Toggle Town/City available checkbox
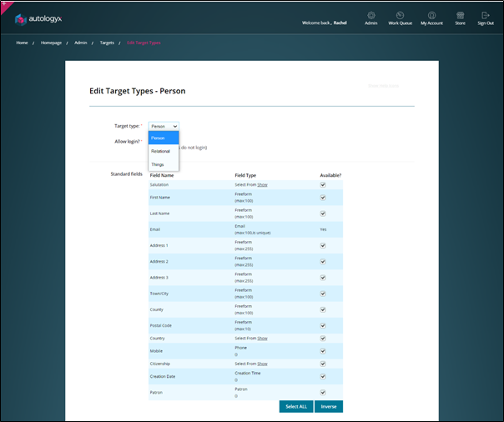 [323, 294]
